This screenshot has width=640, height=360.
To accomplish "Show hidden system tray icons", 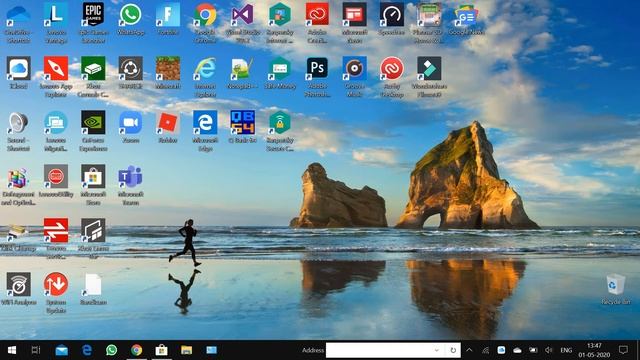I will coord(469,350).
